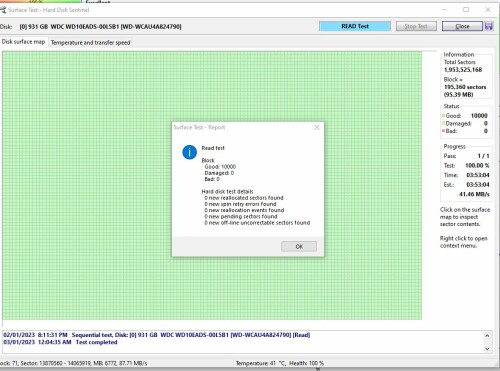
Task: Click the READ Test button
Action: [355, 26]
